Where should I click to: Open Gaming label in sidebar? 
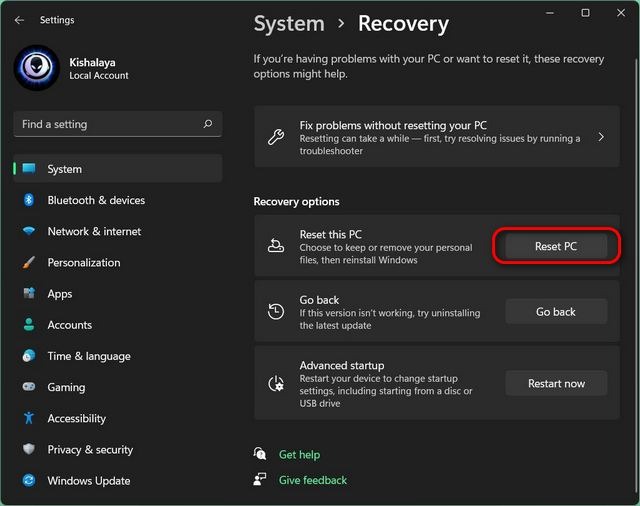tap(66, 387)
